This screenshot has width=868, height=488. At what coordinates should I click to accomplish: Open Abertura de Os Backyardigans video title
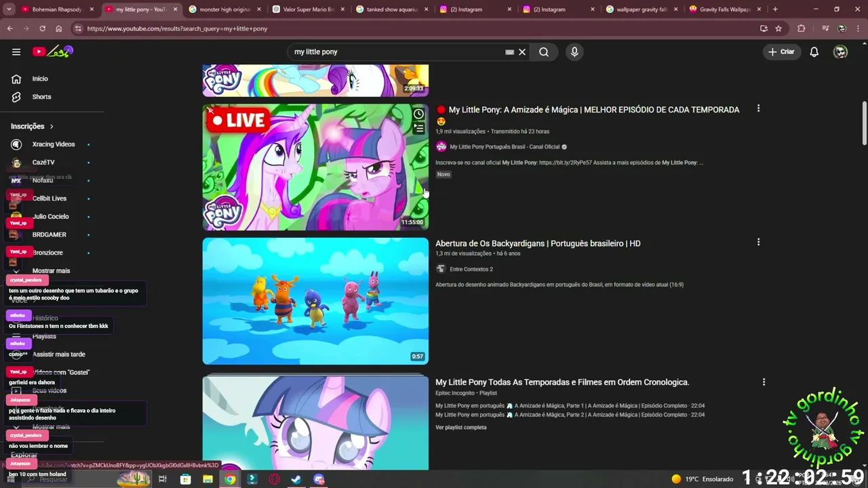tap(538, 243)
